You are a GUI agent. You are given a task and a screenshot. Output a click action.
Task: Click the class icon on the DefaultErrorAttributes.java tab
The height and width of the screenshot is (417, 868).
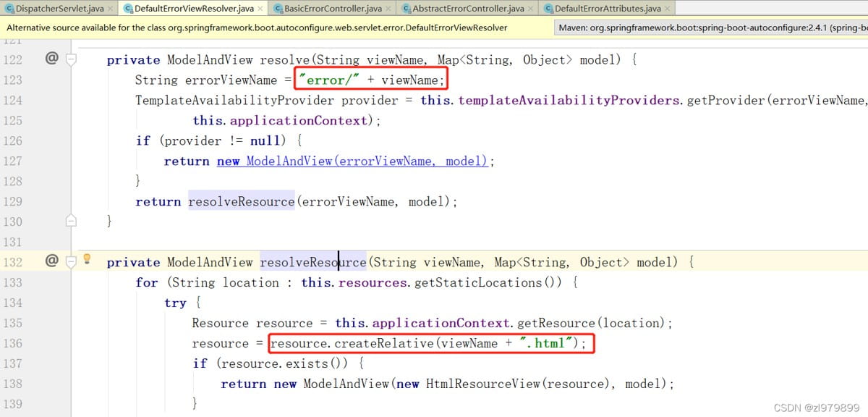(549, 9)
